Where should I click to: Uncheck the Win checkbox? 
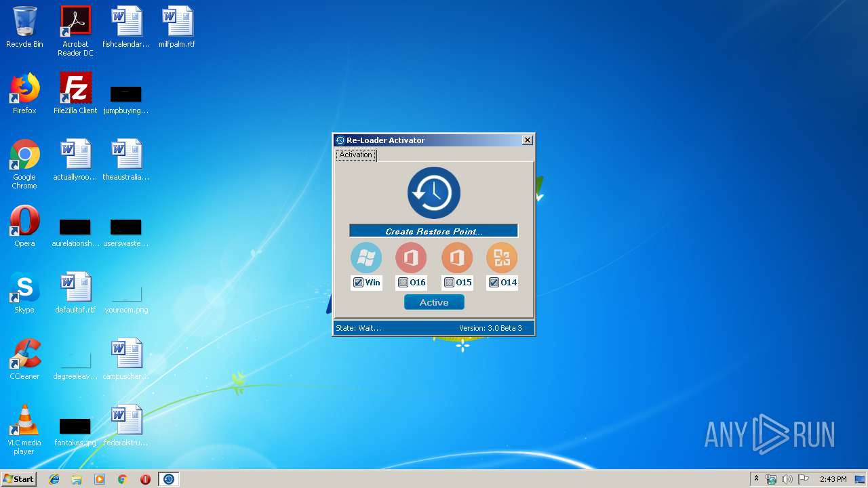(x=359, y=283)
